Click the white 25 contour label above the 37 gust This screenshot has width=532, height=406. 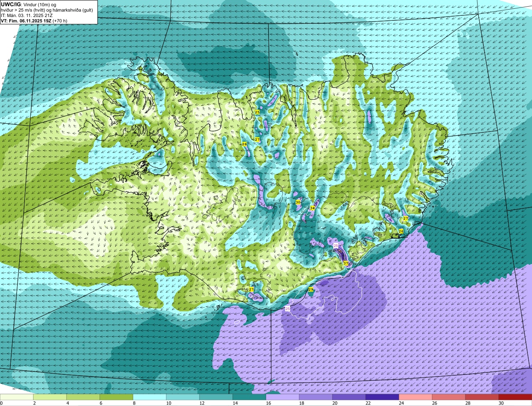point(336,246)
